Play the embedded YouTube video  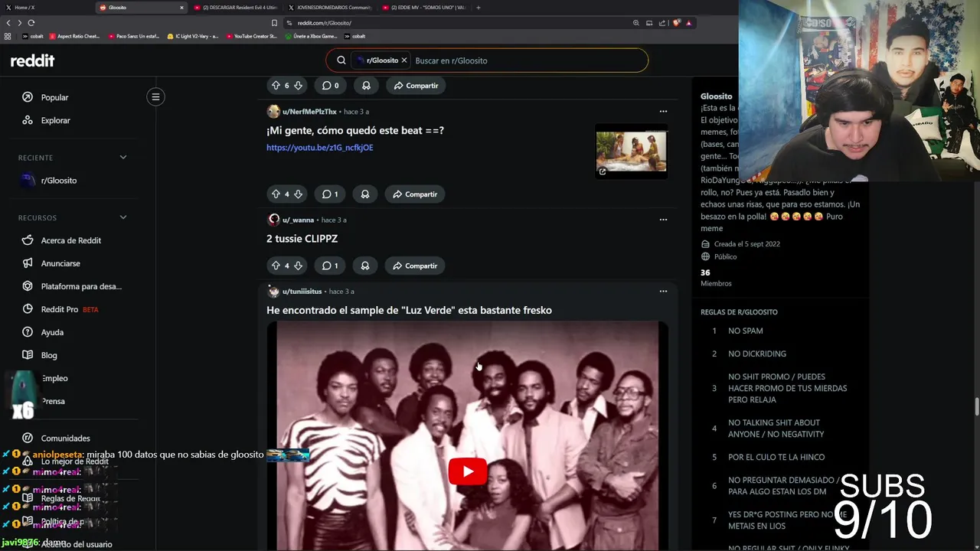467,471
